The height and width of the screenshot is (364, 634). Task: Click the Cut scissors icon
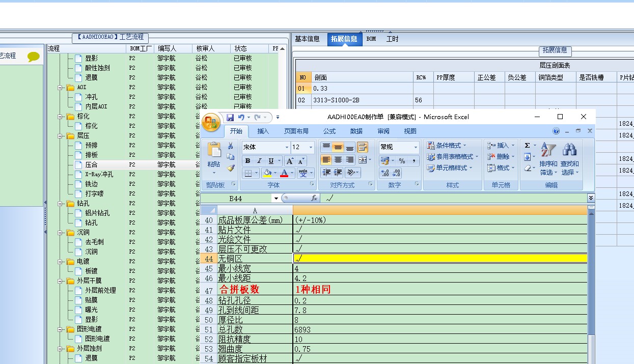pyautogui.click(x=231, y=146)
